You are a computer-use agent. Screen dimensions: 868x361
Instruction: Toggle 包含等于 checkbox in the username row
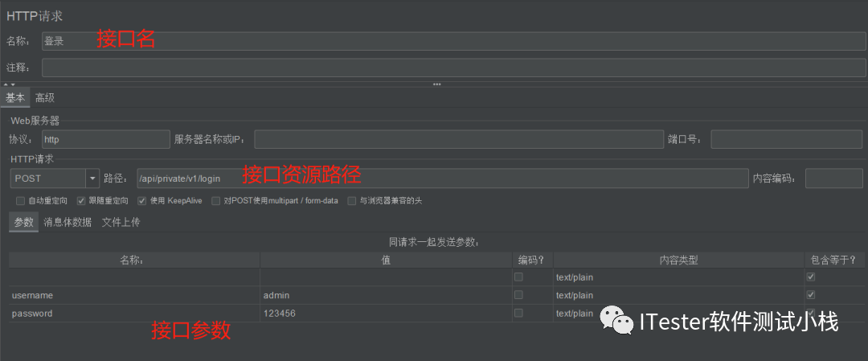[x=811, y=295]
